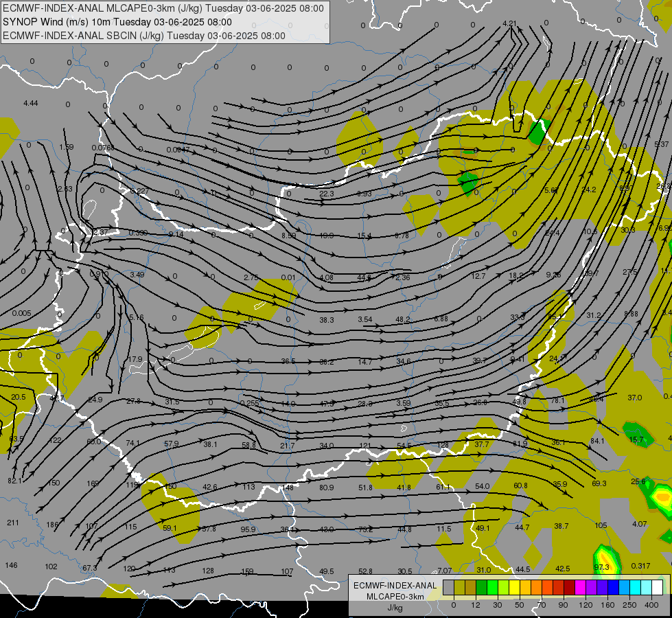Click the value 146 on the map
Screen dimensions: 672x618
[x=11, y=565]
